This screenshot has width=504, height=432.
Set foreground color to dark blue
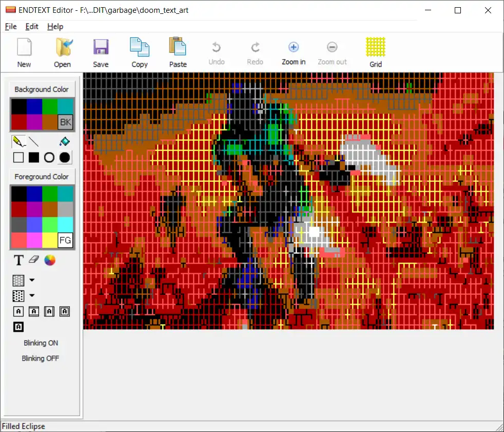pos(34,194)
